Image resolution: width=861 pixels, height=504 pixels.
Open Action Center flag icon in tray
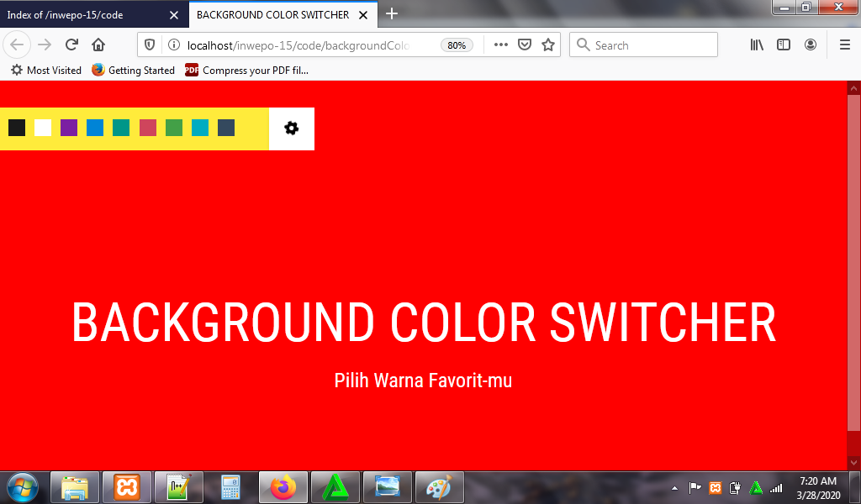(695, 487)
